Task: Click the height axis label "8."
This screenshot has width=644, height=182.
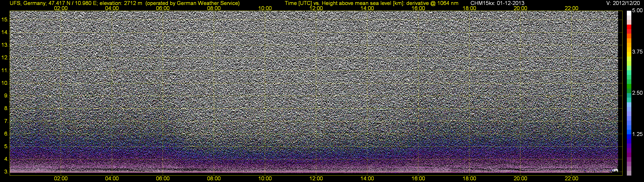Action: click(6, 109)
